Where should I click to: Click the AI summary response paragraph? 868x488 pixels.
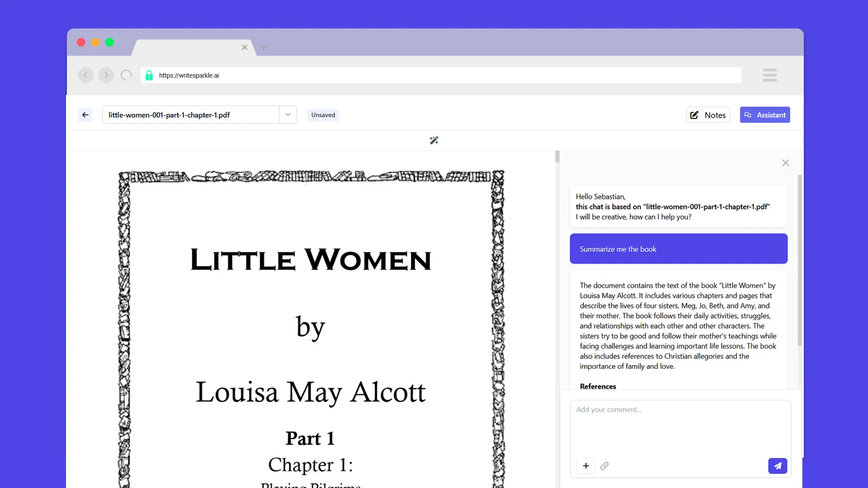(678, 326)
